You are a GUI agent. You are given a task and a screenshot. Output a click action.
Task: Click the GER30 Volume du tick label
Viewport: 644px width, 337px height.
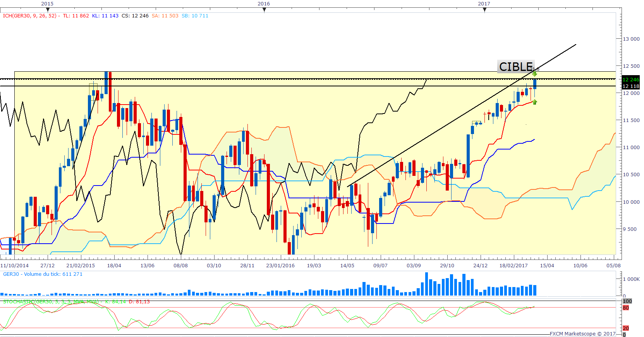(43, 274)
